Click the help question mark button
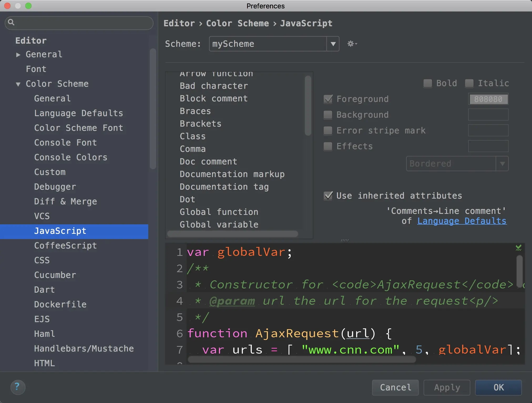Image resolution: width=532 pixels, height=403 pixels. pyautogui.click(x=18, y=387)
